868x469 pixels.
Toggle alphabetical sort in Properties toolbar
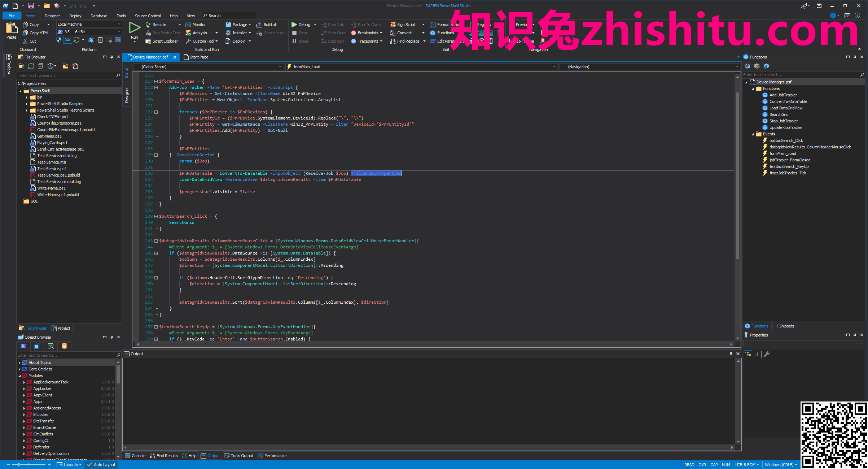[757, 354]
